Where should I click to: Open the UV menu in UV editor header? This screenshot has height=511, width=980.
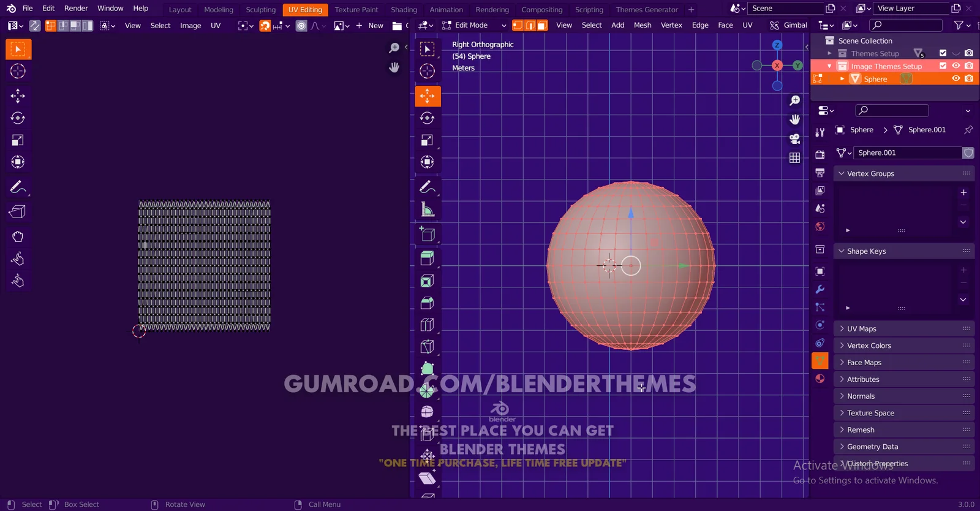(x=216, y=26)
